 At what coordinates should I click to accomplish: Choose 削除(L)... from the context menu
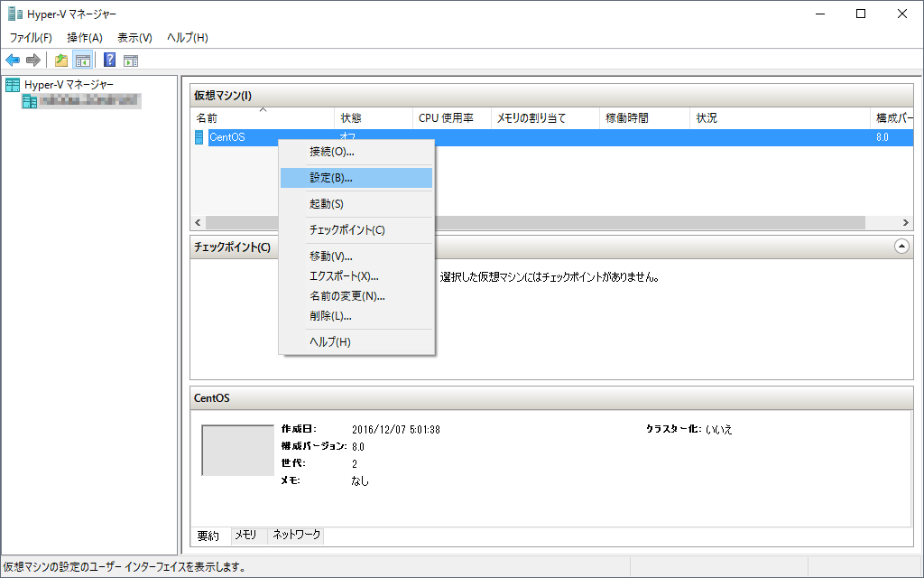[356, 317]
